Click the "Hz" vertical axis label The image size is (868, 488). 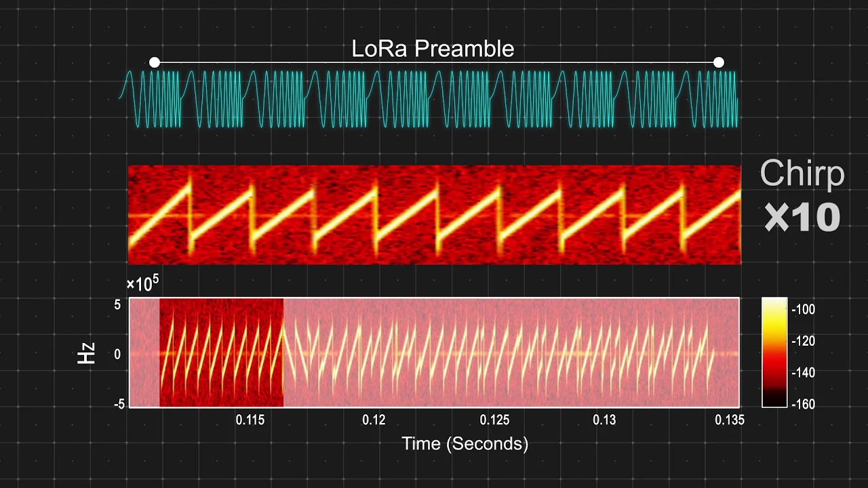pyautogui.click(x=86, y=354)
